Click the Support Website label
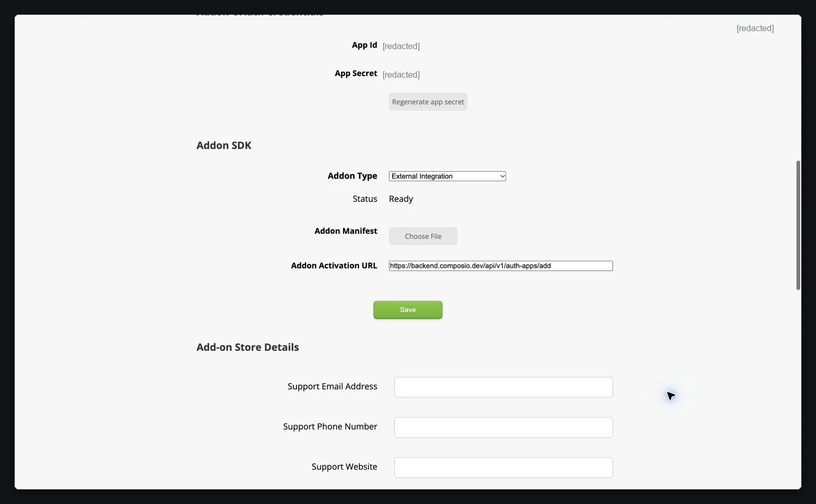 click(345, 467)
